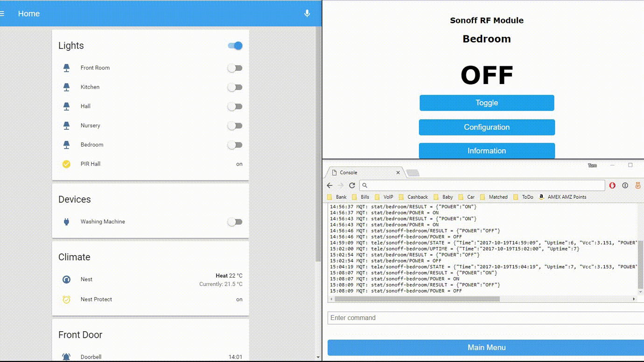Turn on the Nursery light switch
Viewport: 644px width, 362px height.
(x=235, y=125)
